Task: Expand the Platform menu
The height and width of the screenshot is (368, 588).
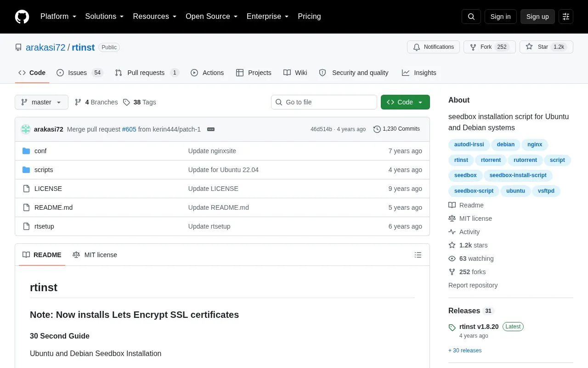Action: [58, 17]
